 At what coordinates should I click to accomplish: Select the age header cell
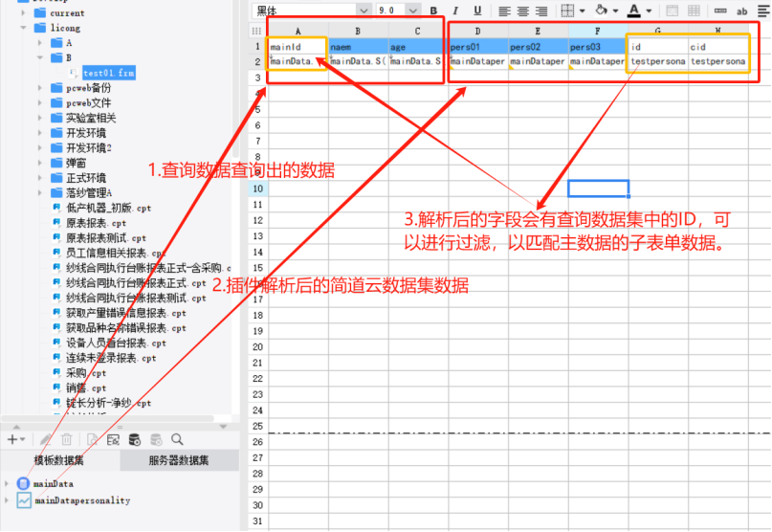(417, 47)
